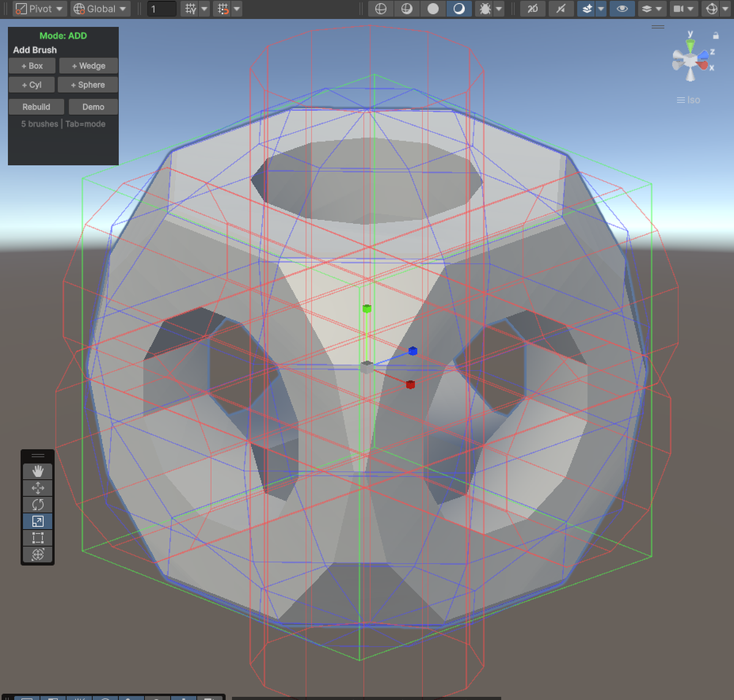
Task: Select the combined Transform tool
Action: click(37, 554)
